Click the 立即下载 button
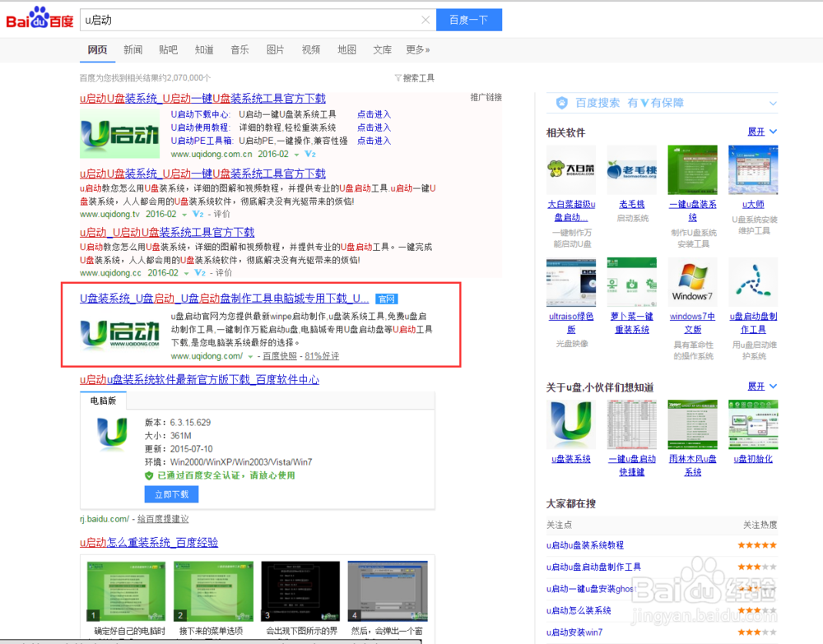 (172, 494)
